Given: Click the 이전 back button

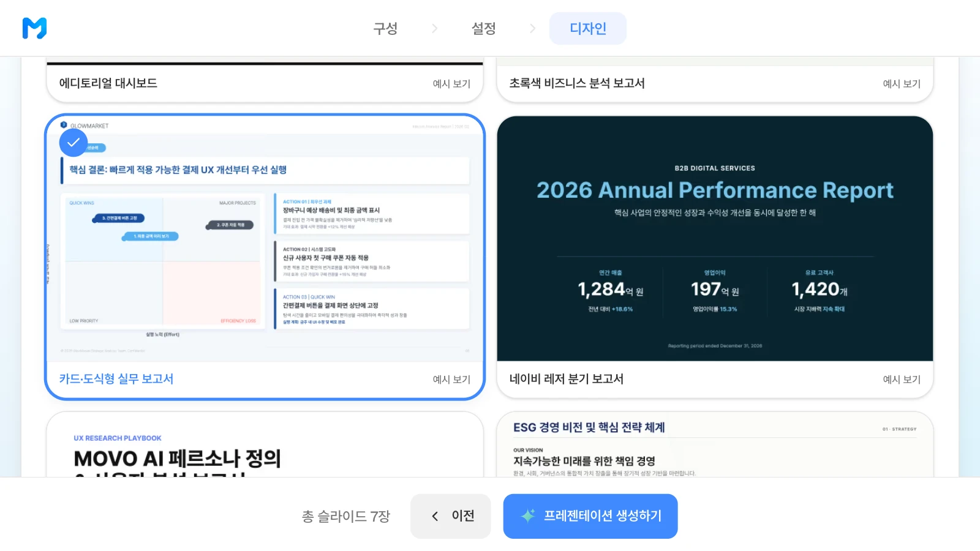Looking at the screenshot, I should coord(451,516).
